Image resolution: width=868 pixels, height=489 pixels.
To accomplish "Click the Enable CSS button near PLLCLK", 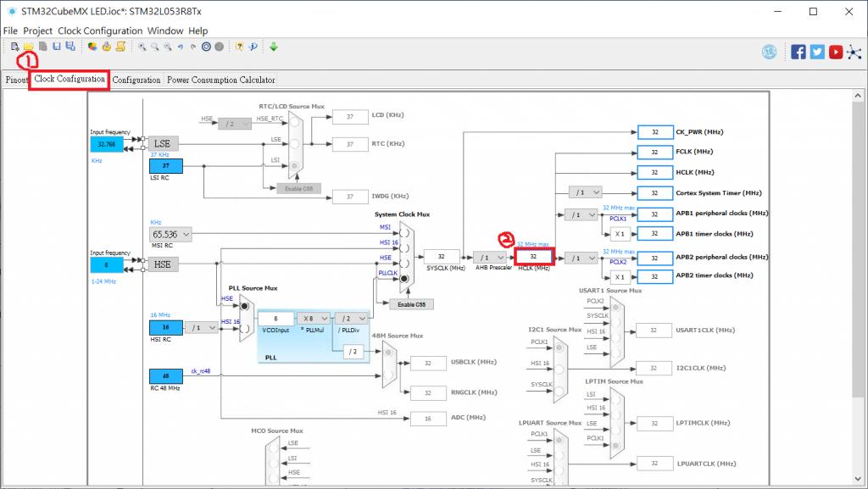I will click(x=411, y=304).
